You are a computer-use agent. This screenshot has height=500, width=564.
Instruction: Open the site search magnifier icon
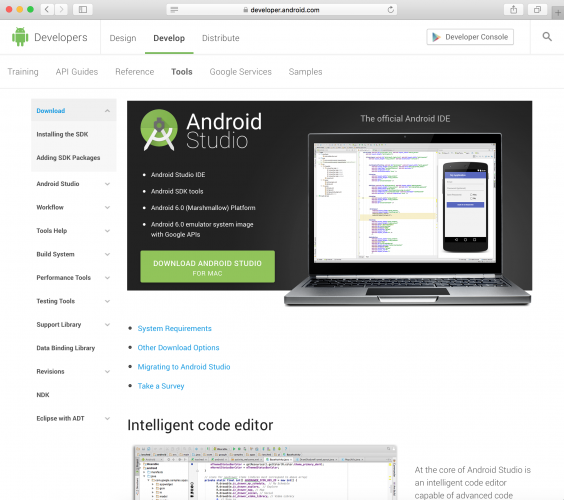[x=547, y=36]
